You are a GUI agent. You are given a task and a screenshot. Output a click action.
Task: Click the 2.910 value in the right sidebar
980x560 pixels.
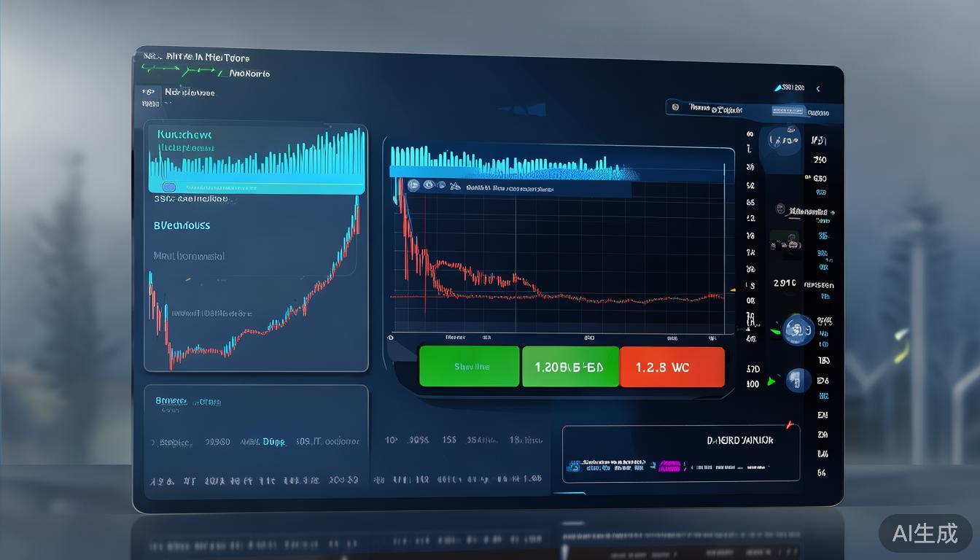pyautogui.click(x=785, y=283)
